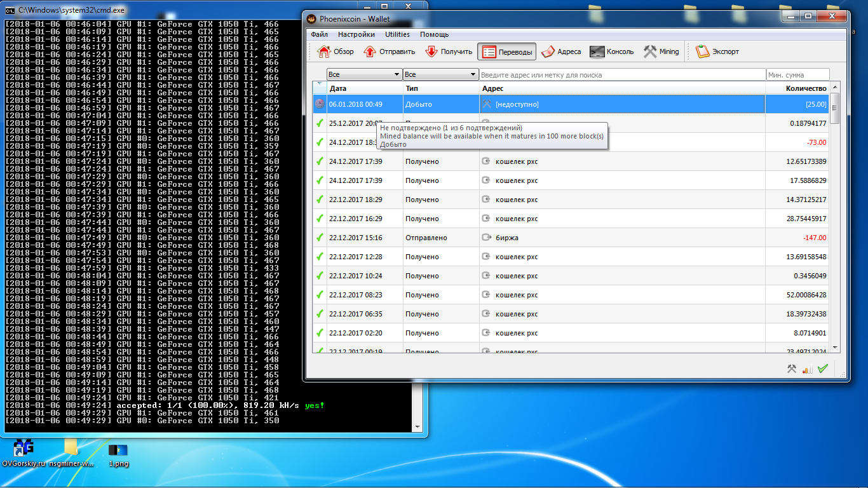Click the [25.00] amount cell
This screenshot has height=488, width=868.
pyautogui.click(x=797, y=104)
